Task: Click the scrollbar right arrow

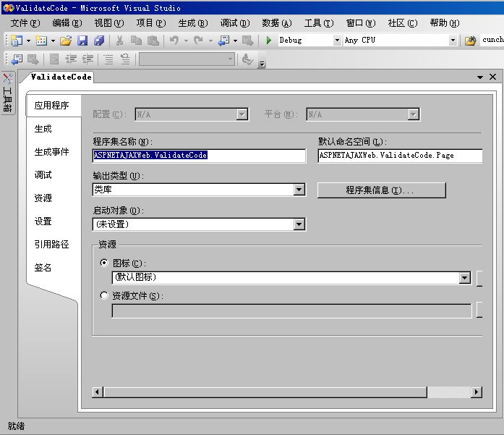Action: click(477, 392)
